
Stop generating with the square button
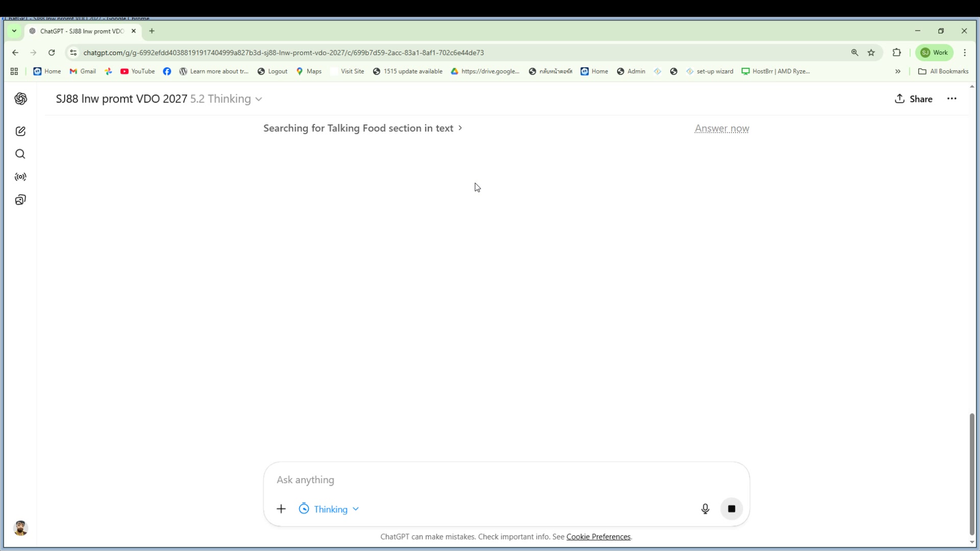point(731,509)
